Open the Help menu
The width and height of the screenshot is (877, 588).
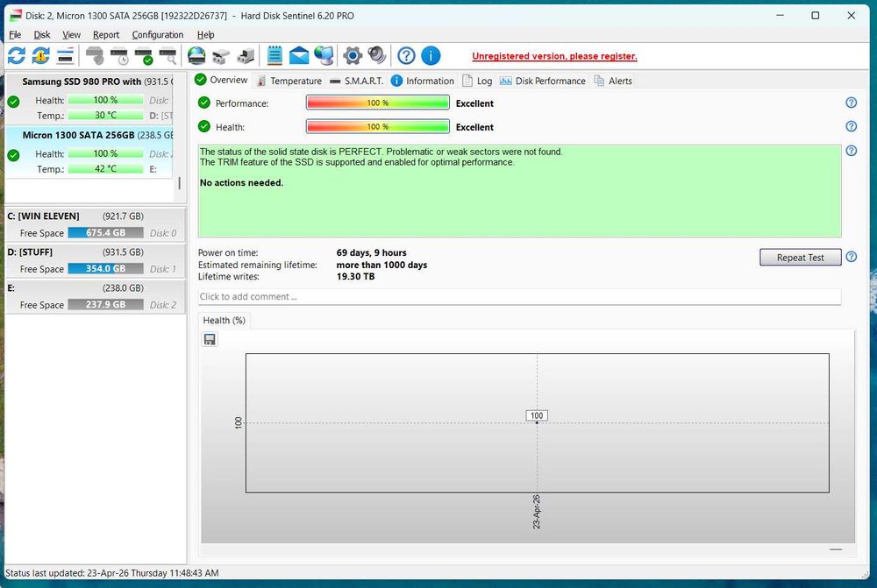point(206,35)
